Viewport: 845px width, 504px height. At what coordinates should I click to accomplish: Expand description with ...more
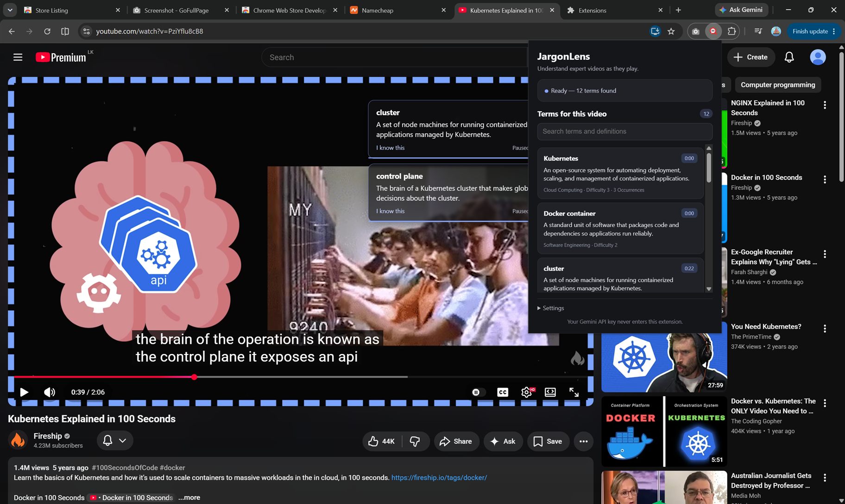189,498
